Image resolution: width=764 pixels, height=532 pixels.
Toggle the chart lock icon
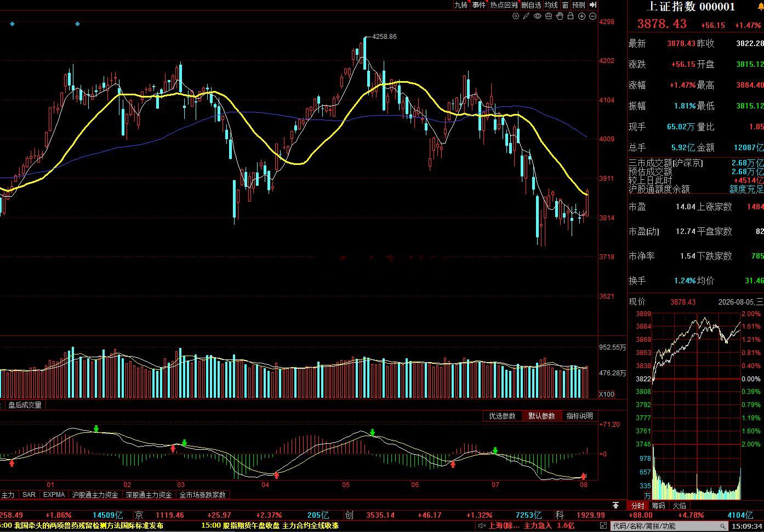(571, 16)
